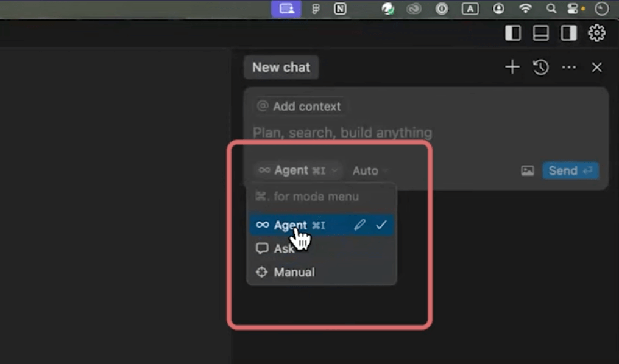Toggle the bottom panel layout
619x364 pixels.
click(x=541, y=33)
